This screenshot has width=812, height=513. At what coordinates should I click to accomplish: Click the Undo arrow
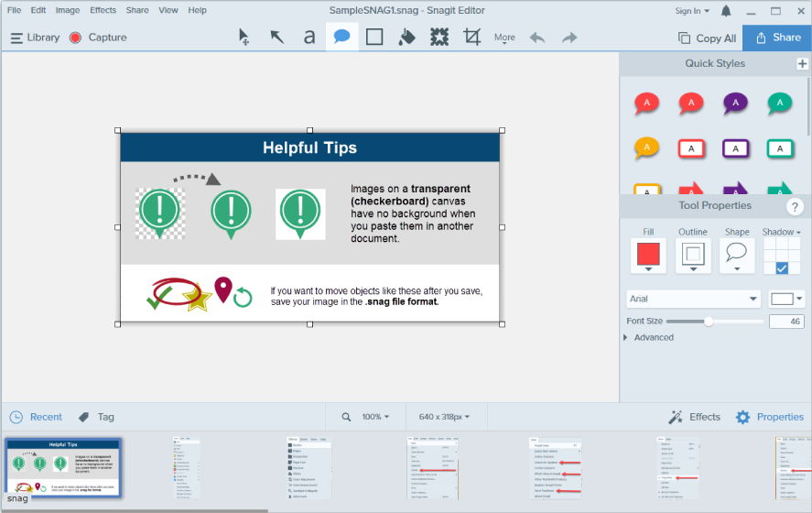click(x=537, y=38)
